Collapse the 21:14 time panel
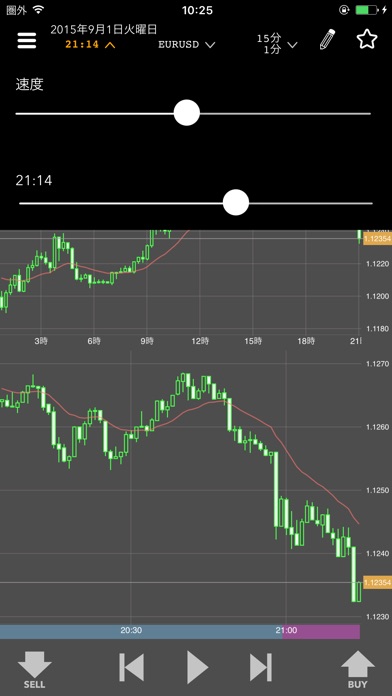 (x=91, y=44)
